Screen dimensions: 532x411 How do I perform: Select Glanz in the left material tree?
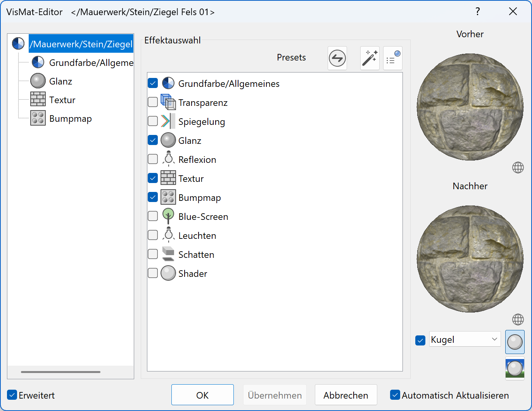tap(60, 81)
